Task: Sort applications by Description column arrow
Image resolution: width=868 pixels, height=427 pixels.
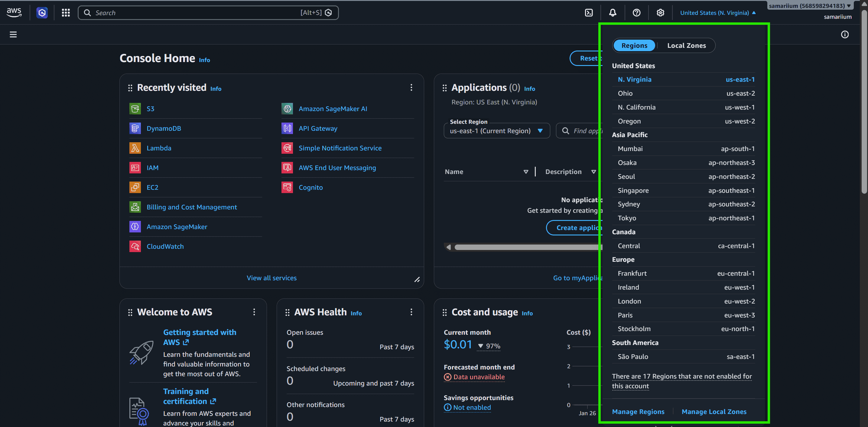Action: click(x=593, y=172)
